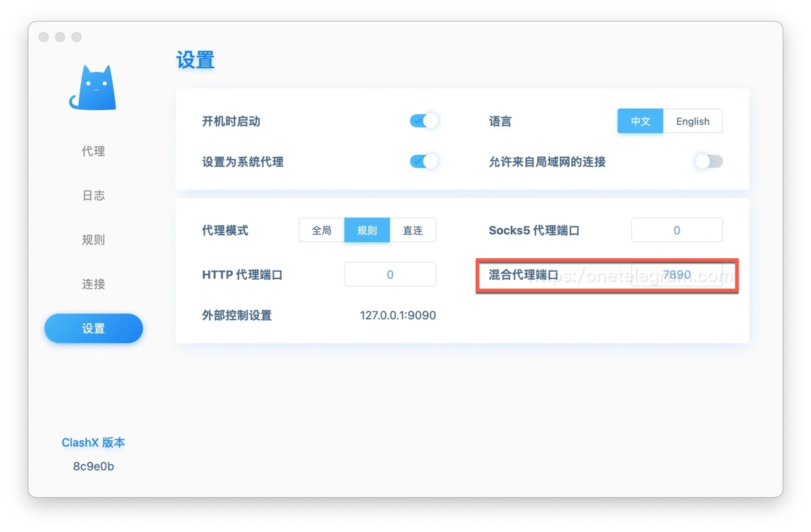Switch language to 中文
811x532 pixels.
[x=640, y=122]
